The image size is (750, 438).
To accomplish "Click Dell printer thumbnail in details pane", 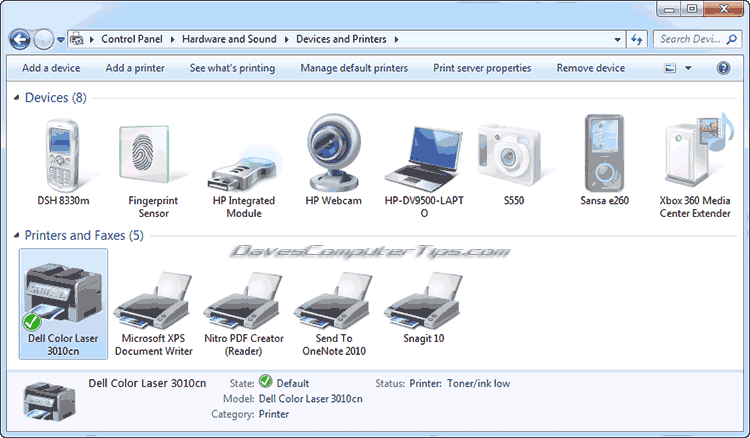I will [x=49, y=401].
